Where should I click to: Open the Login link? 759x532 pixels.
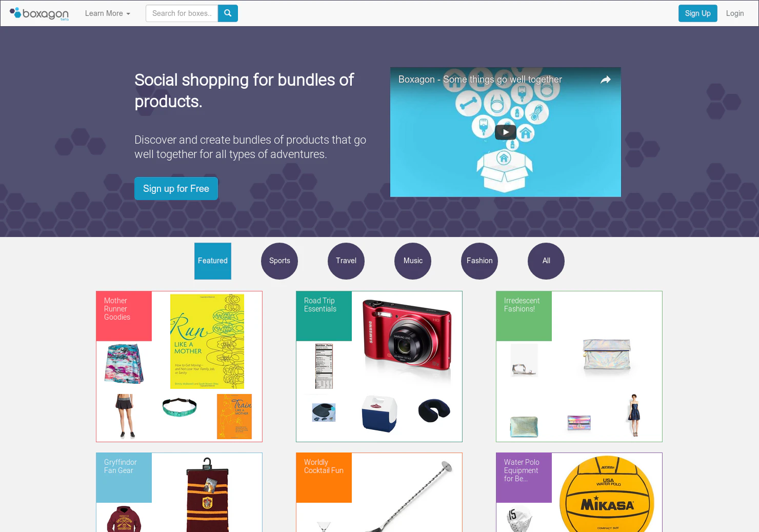[x=735, y=13]
